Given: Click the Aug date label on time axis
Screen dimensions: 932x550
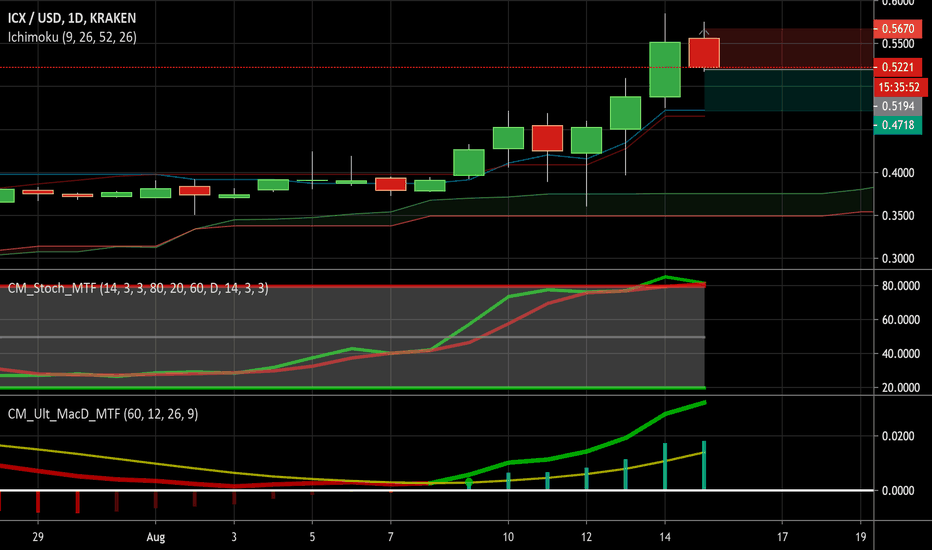Looking at the screenshot, I should (x=156, y=537).
